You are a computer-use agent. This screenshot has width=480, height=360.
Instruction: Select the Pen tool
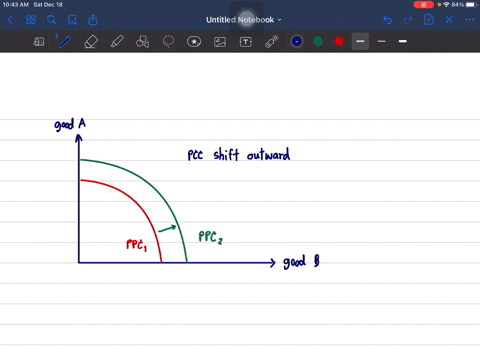pos(64,41)
